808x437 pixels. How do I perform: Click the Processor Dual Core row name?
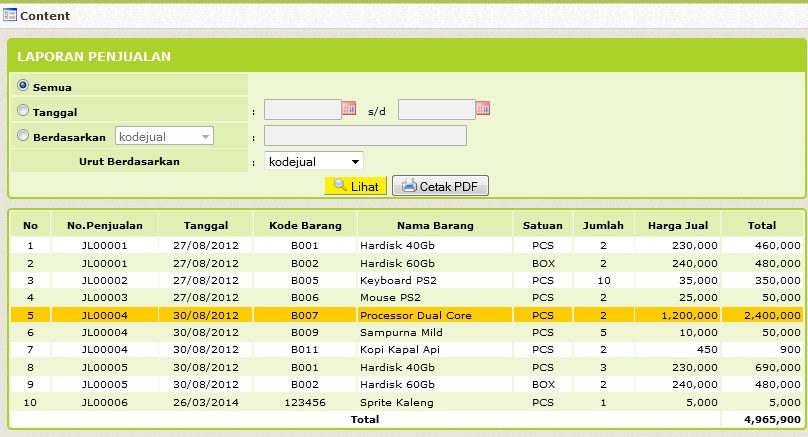(x=415, y=315)
